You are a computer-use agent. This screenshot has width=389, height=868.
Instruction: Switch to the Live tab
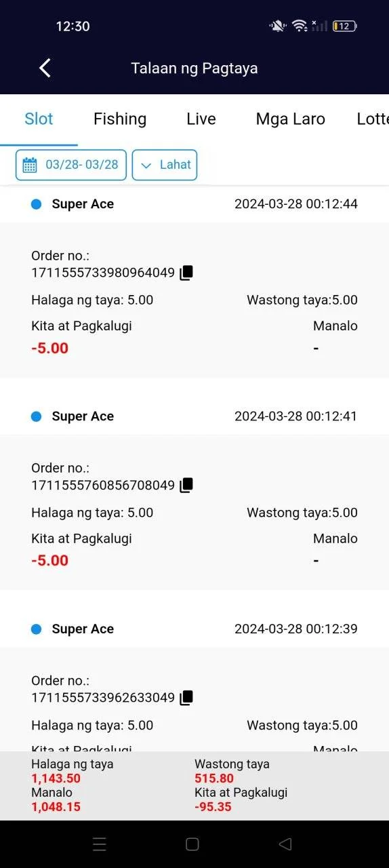coord(201,119)
